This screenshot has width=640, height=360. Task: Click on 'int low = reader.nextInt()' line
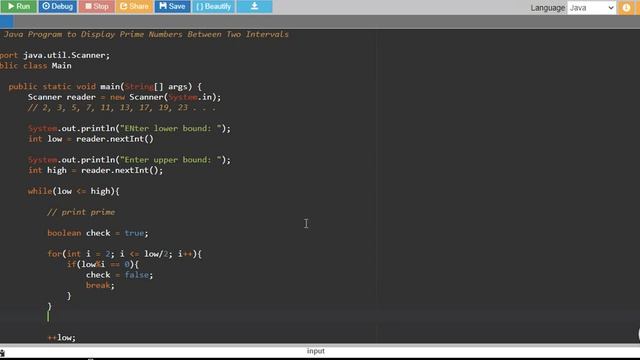click(x=91, y=139)
